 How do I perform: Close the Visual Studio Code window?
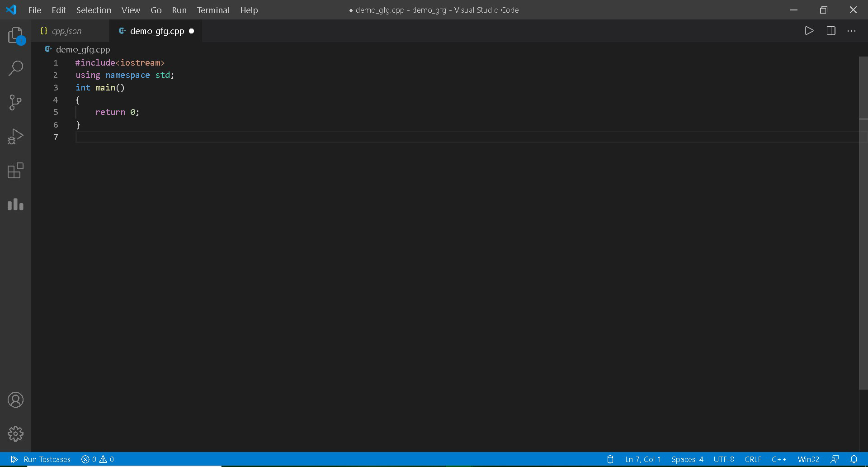click(853, 10)
